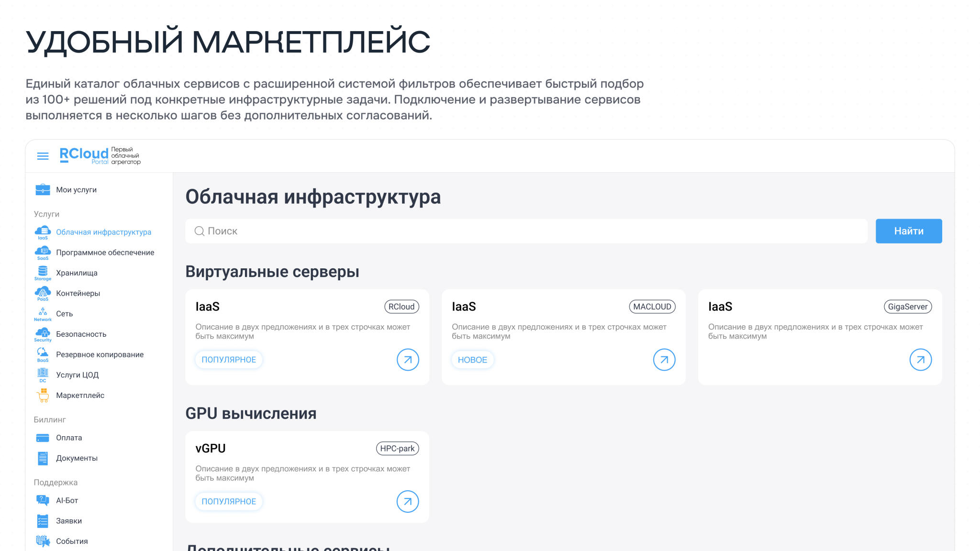Select Облачная инфраструктура in sidebar
Viewport: 980px width, 551px height.
[x=103, y=232]
